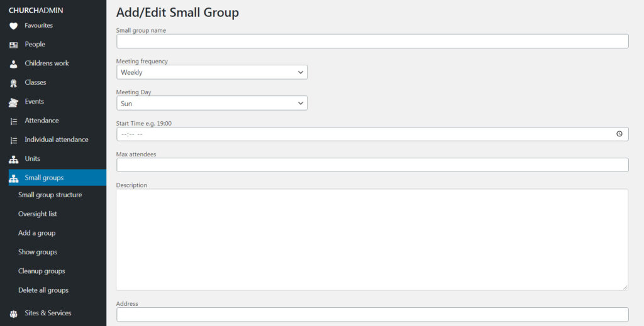
Task: Focus the Max attendees input
Action: pyautogui.click(x=372, y=165)
